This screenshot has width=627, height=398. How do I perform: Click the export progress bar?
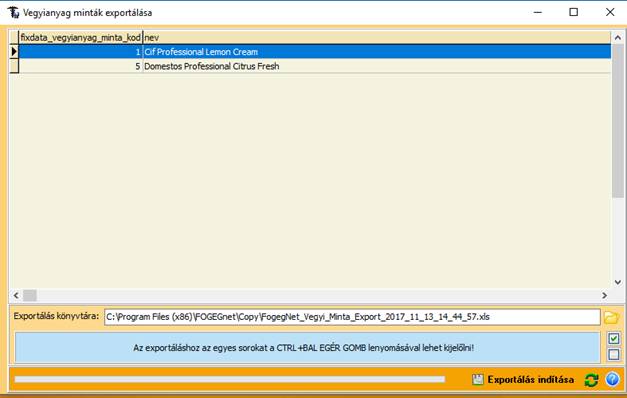coord(230,379)
